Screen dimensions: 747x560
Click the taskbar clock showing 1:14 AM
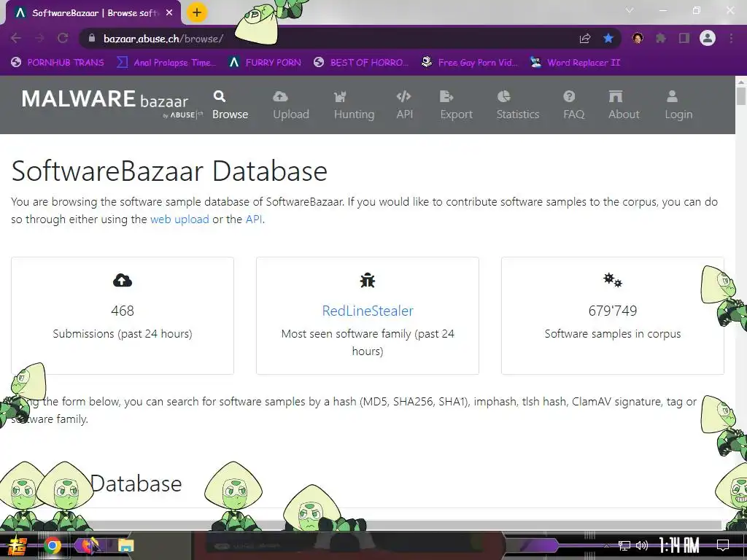click(679, 545)
